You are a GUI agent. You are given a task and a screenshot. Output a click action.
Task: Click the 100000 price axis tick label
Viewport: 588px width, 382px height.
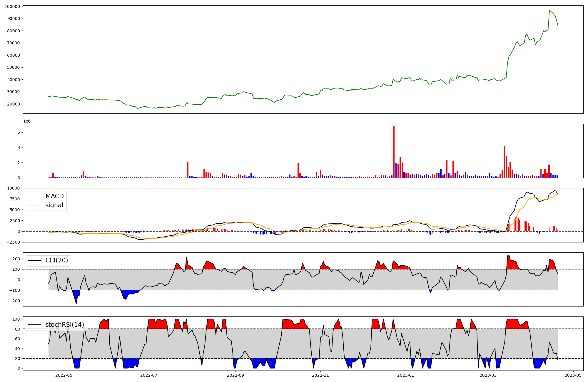12,6
